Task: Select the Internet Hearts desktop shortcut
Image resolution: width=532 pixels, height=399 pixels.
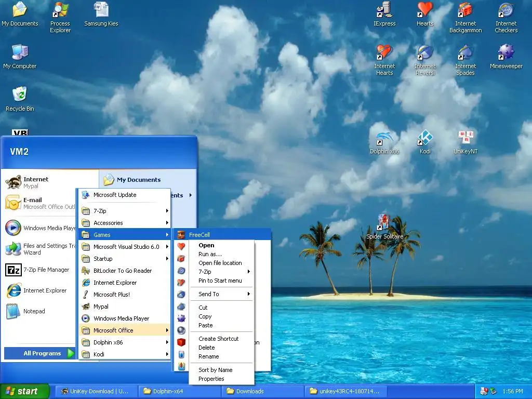Action: pos(384,60)
